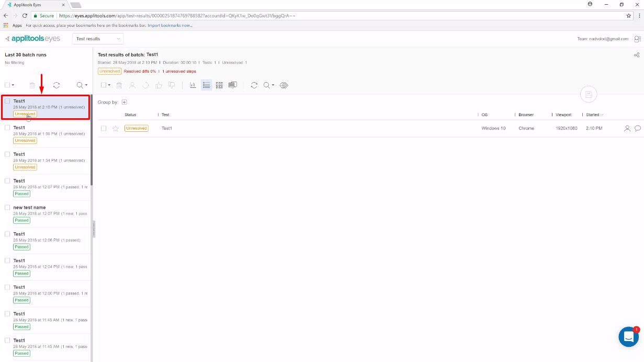644x362 pixels.
Task: Check the Test1 12:04 PM batch checkbox
Action: [7, 261]
